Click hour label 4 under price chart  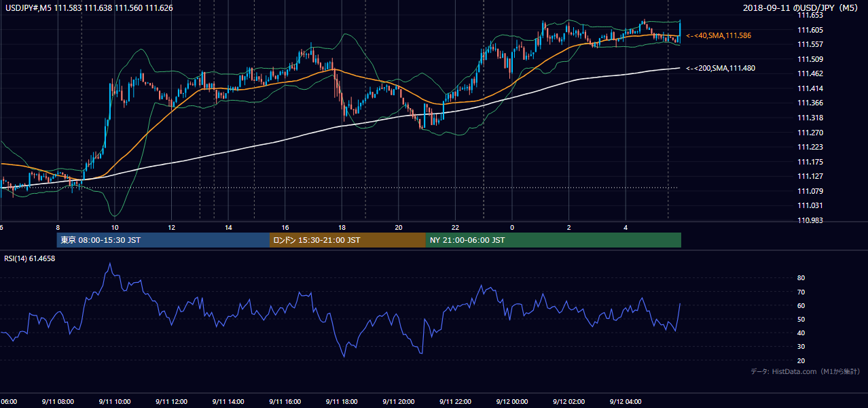click(x=626, y=228)
